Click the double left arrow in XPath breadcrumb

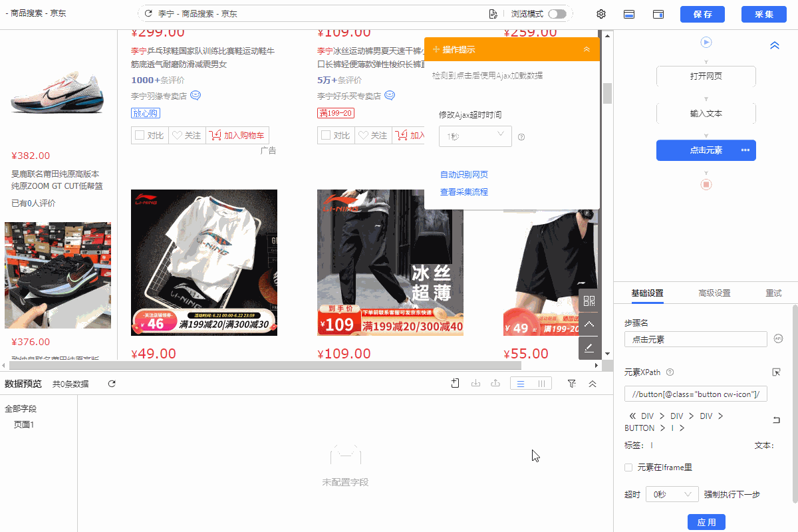(x=632, y=416)
